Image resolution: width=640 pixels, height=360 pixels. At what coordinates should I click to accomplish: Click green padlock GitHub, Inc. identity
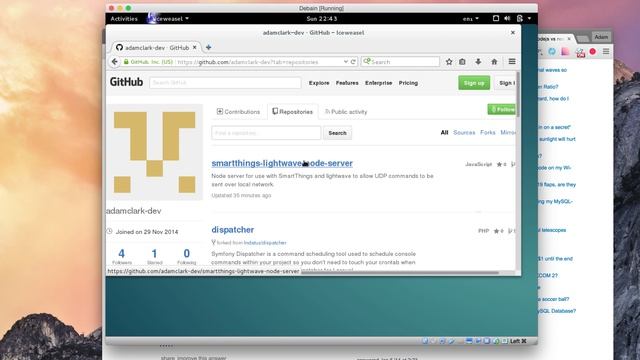pyautogui.click(x=149, y=62)
